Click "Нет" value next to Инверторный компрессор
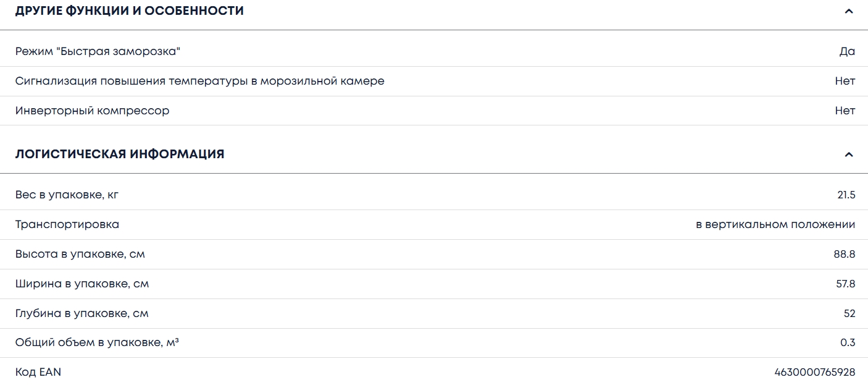The height and width of the screenshot is (385, 868). click(845, 111)
